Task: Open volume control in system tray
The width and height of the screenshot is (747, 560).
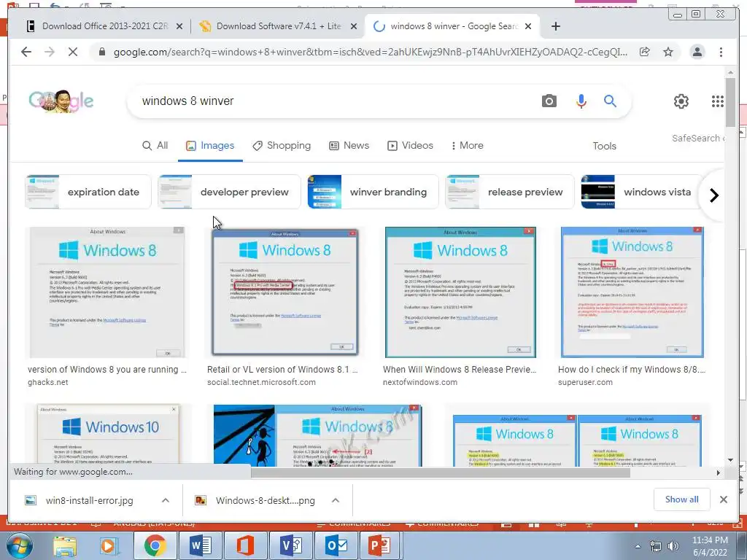Action: [x=673, y=546]
